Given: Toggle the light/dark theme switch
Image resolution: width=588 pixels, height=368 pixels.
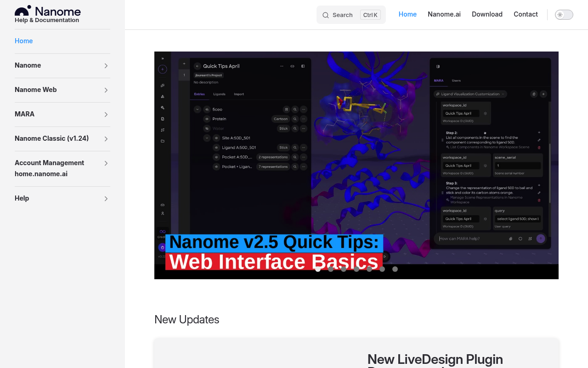Looking at the screenshot, I should (x=564, y=15).
